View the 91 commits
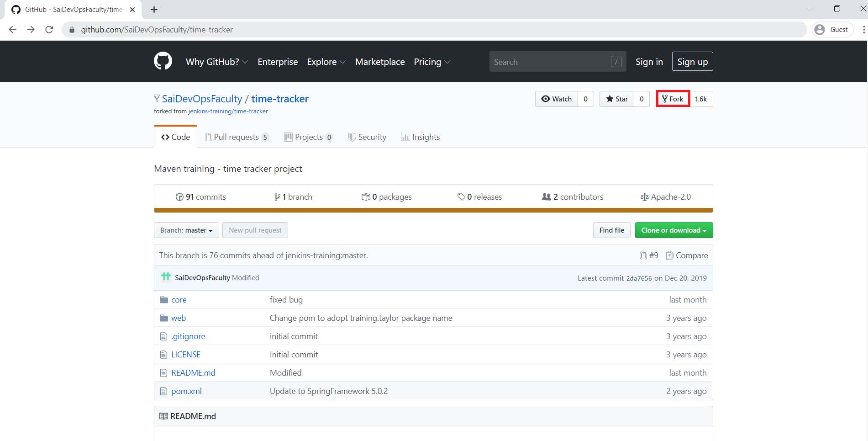Image resolution: width=868 pixels, height=441 pixels. (201, 197)
